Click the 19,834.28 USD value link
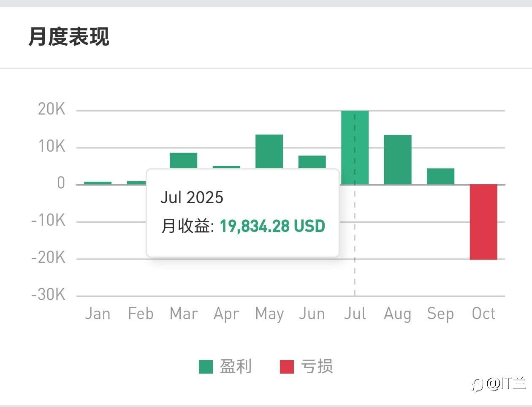This screenshot has width=532, height=407. tap(272, 226)
